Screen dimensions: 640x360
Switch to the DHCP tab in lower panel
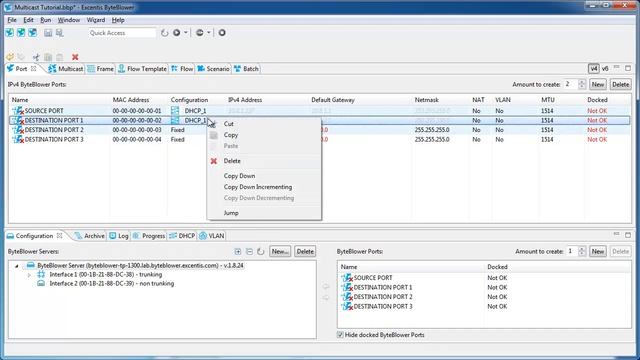point(182,236)
